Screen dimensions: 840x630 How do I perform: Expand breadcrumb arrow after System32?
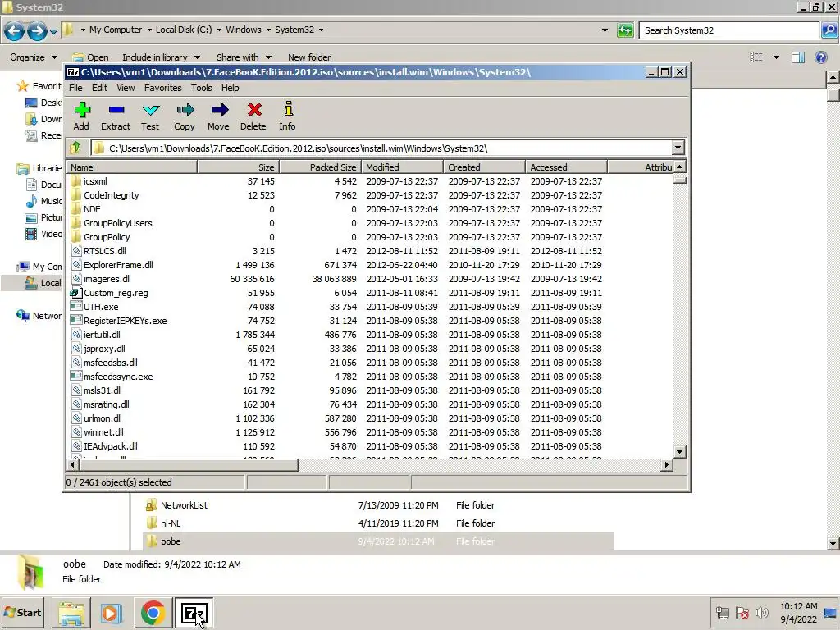pyautogui.click(x=321, y=30)
